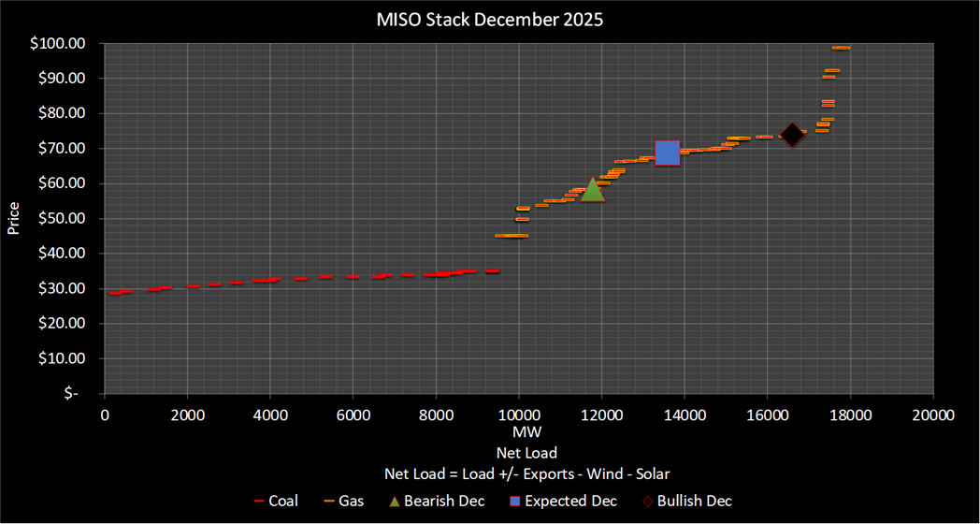Select the green triangle icon in the legend
980x524 pixels.
click(x=392, y=501)
